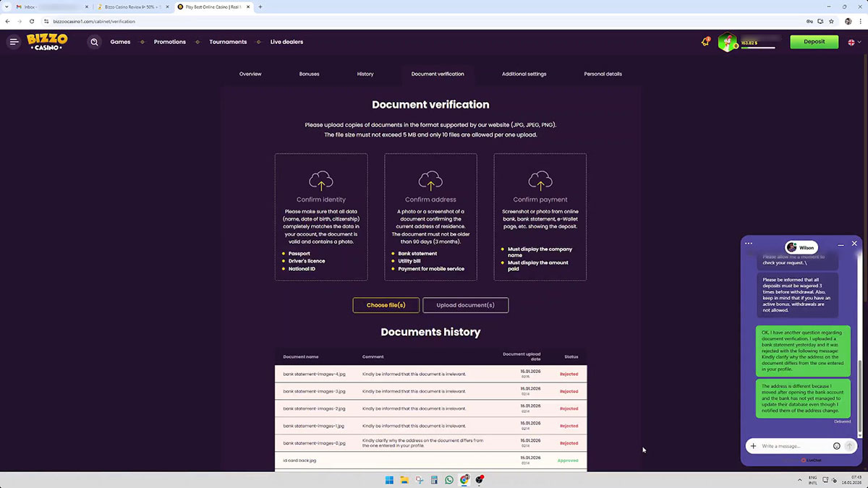Open the Tournaments menu item
Image resolution: width=868 pixels, height=488 pixels.
click(x=228, y=42)
